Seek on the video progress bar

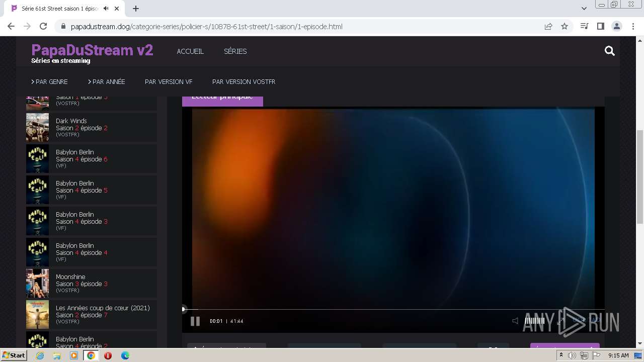(x=393, y=309)
